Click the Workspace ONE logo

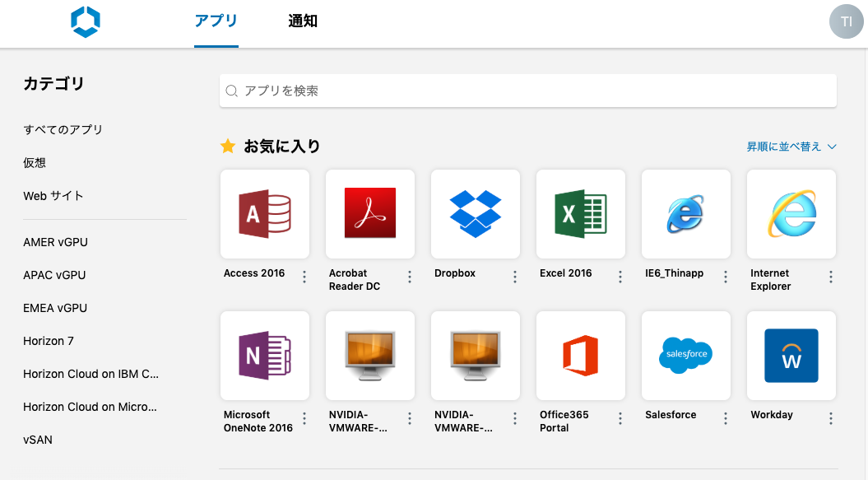[86, 21]
